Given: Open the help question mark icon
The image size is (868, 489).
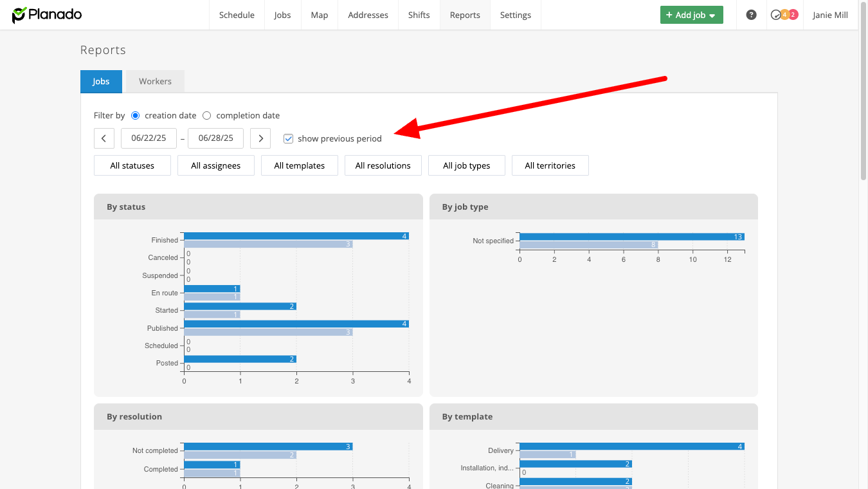Looking at the screenshot, I should pyautogui.click(x=751, y=15).
